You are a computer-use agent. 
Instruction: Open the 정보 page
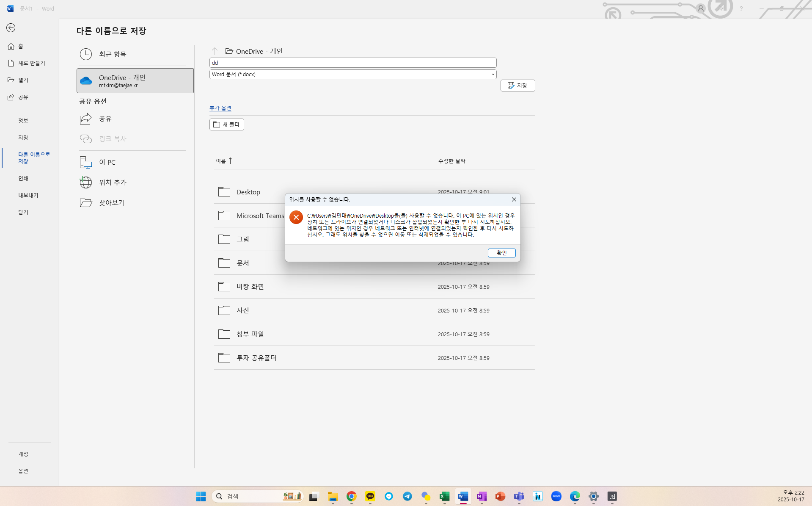(x=23, y=121)
